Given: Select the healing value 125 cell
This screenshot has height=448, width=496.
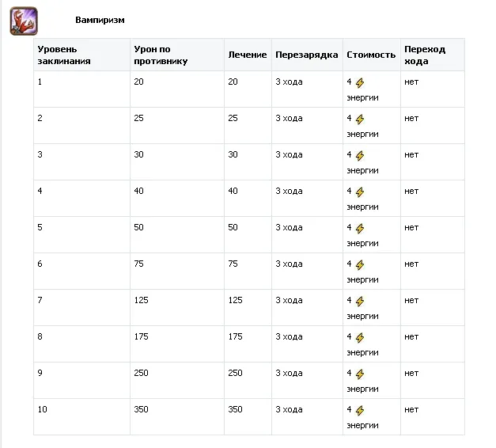Looking at the screenshot, I should pos(235,301).
